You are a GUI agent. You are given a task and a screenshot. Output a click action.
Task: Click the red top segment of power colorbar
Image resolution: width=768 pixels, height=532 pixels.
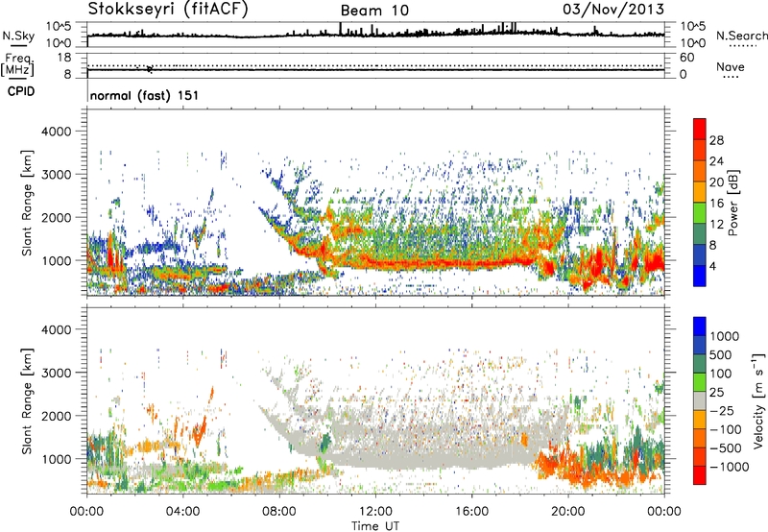pos(700,129)
